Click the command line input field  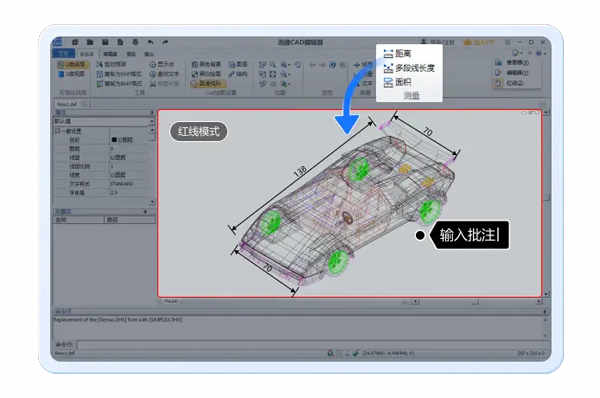point(311,345)
